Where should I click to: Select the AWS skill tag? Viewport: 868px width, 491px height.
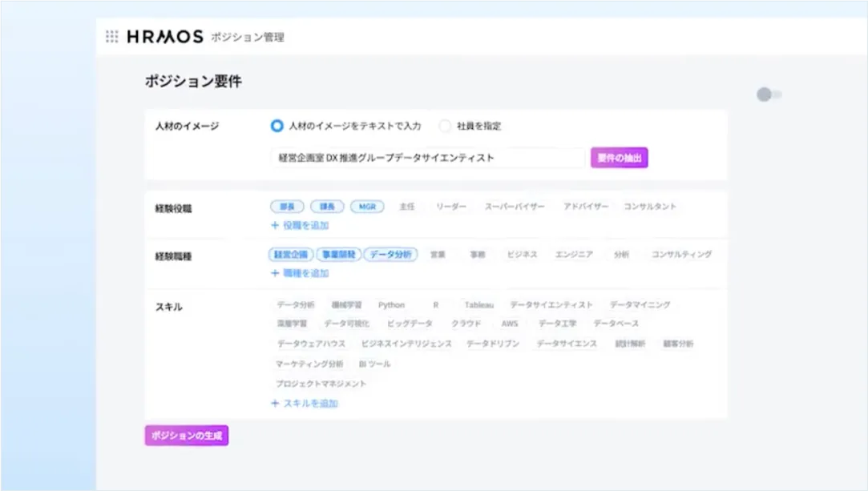pyautogui.click(x=511, y=324)
